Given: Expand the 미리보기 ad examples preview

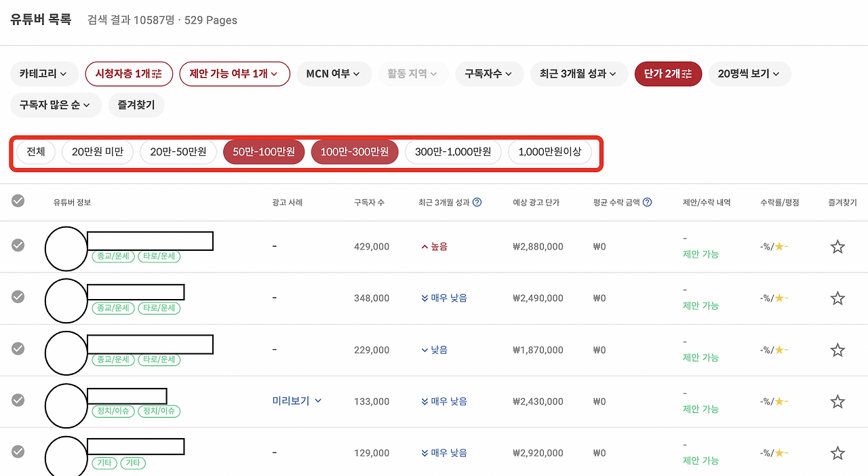Looking at the screenshot, I should pyautogui.click(x=296, y=401).
